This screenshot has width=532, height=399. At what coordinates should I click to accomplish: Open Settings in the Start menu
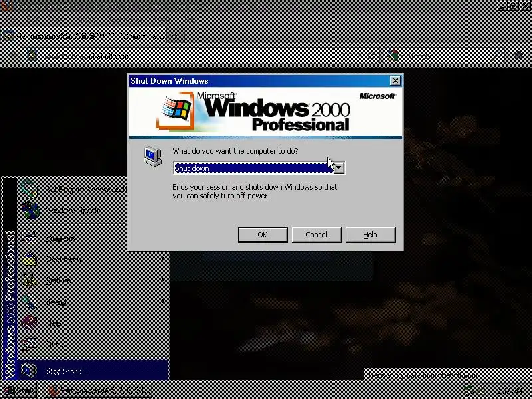93,281
